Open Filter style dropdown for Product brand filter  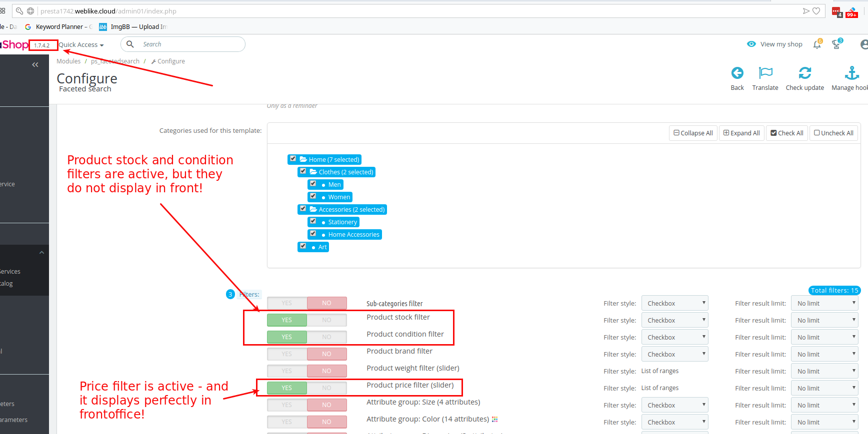[675, 354]
